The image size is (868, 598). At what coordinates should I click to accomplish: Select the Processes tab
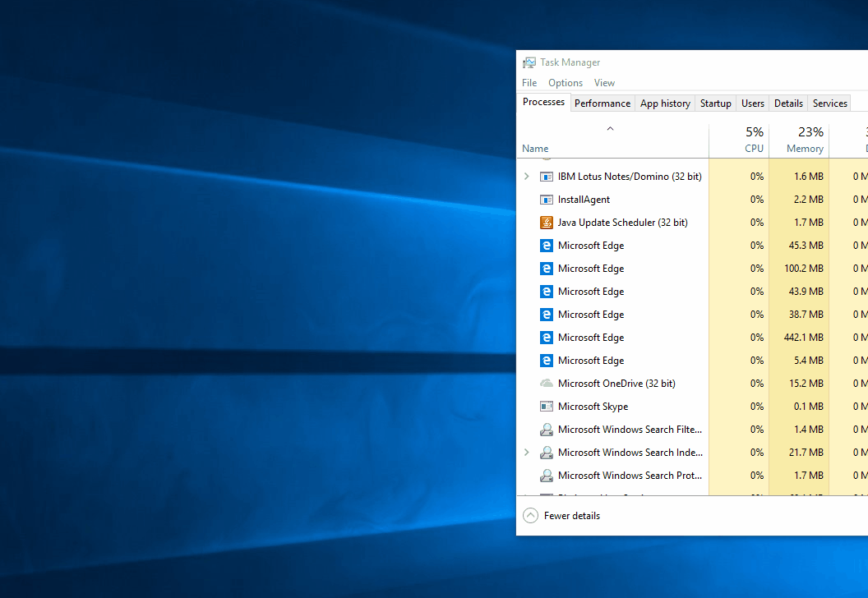pos(543,103)
